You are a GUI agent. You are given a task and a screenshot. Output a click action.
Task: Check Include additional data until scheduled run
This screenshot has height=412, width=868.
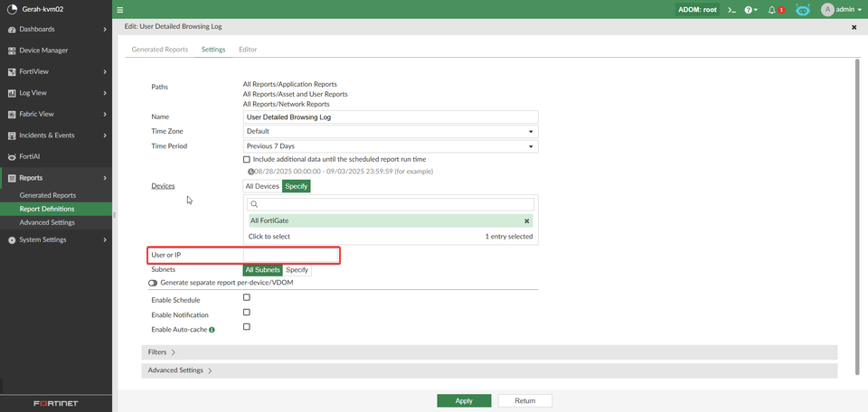(247, 159)
